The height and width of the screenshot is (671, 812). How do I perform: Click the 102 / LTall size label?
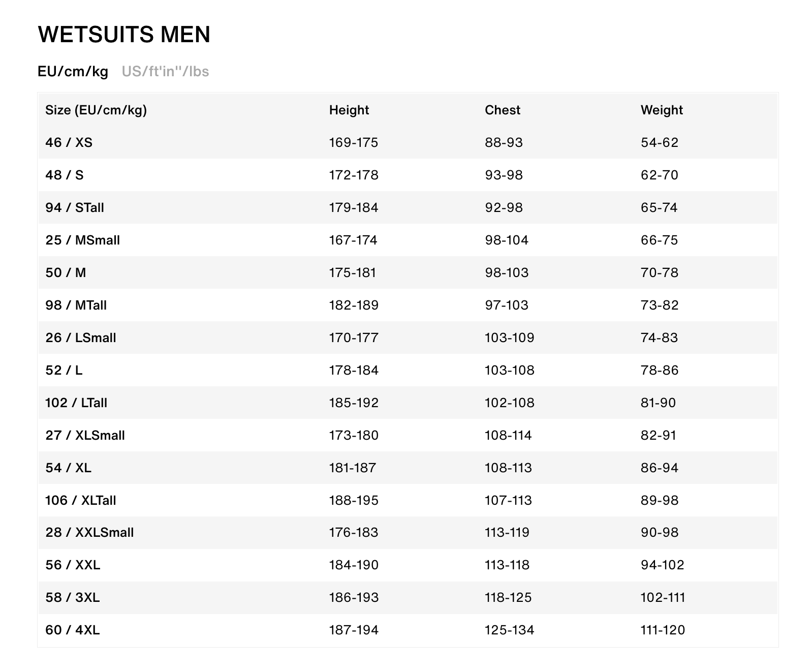coord(76,403)
